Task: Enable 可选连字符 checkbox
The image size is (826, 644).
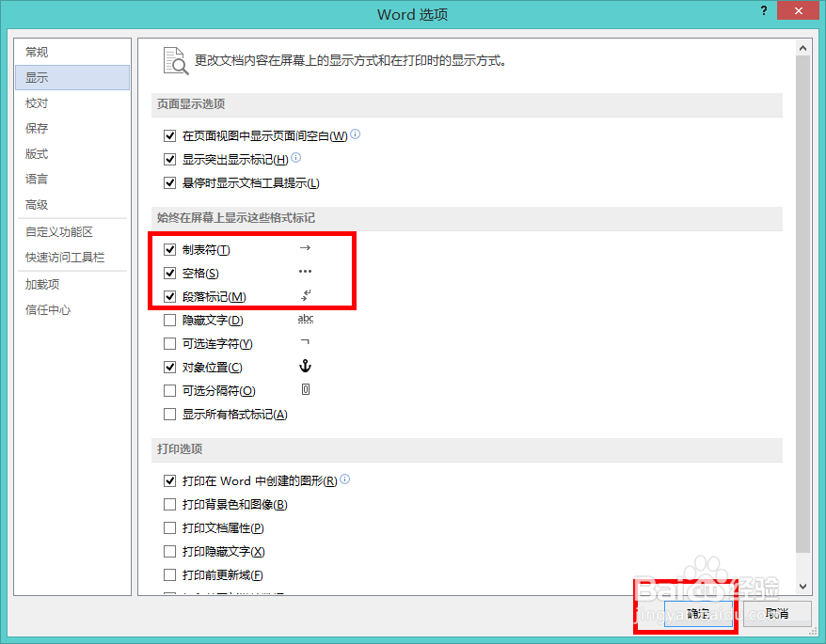Action: click(x=169, y=344)
